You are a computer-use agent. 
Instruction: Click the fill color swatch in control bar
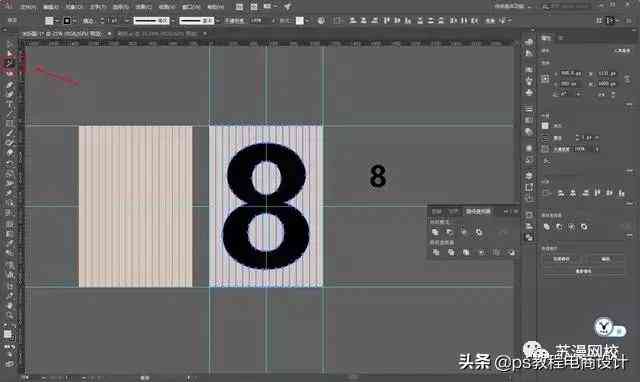pos(49,20)
